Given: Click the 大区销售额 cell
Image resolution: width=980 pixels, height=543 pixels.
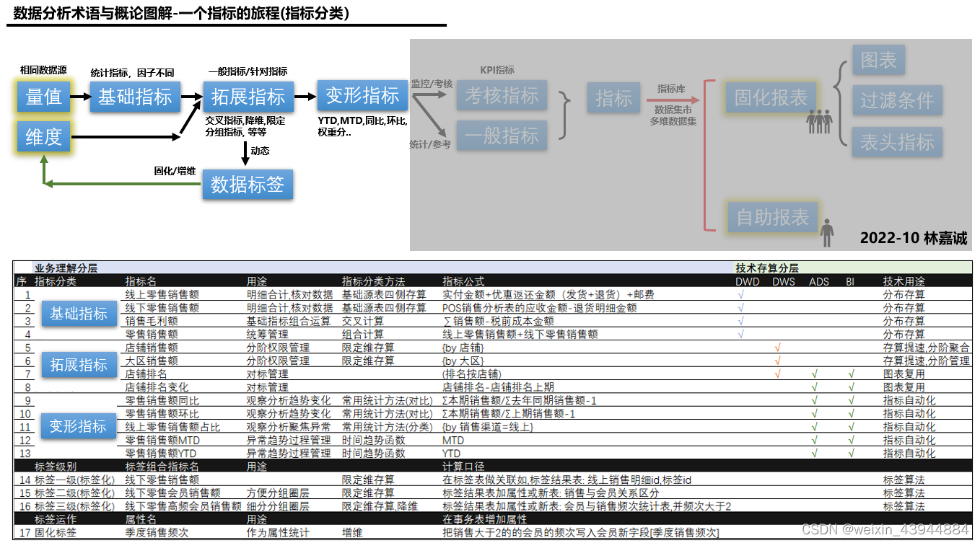Looking at the screenshot, I should [152, 361].
